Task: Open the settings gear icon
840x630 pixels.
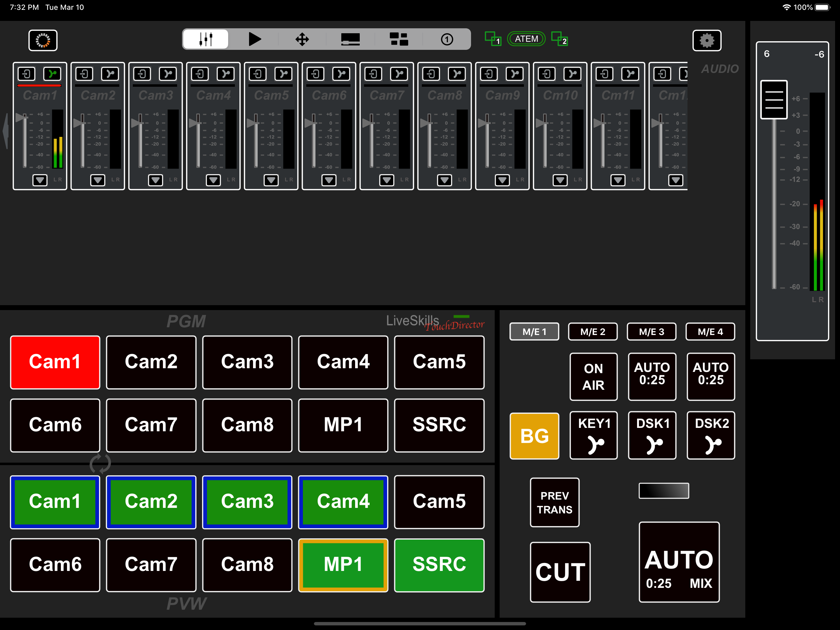Action: point(707,40)
